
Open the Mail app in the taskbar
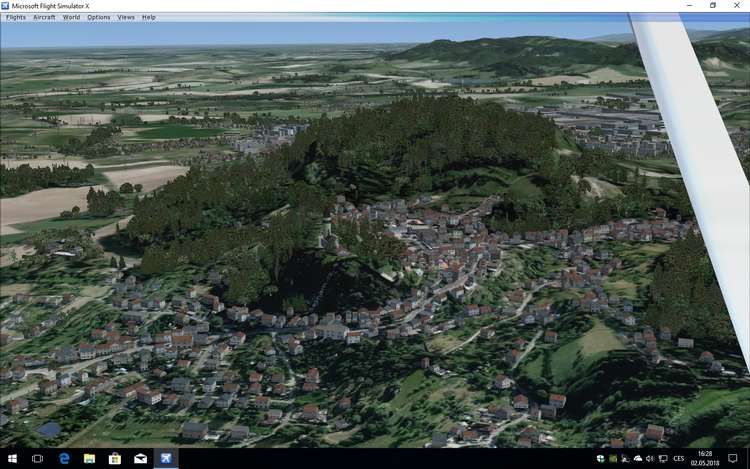click(x=141, y=458)
